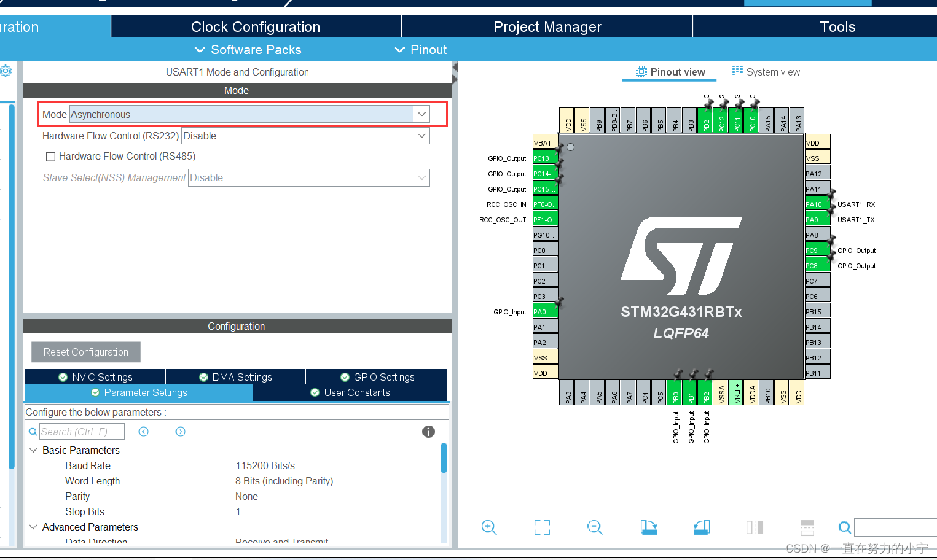
Task: Open GPIO Settings tab
Action: pyautogui.click(x=377, y=377)
